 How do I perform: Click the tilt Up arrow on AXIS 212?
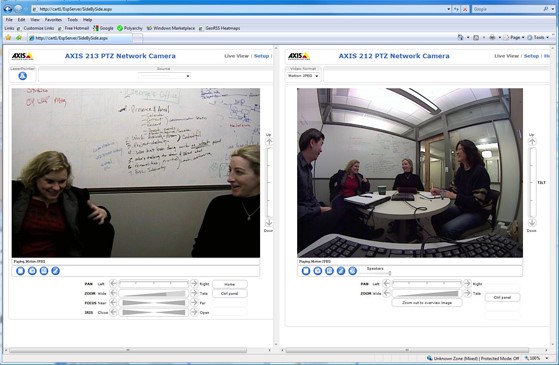coord(532,142)
